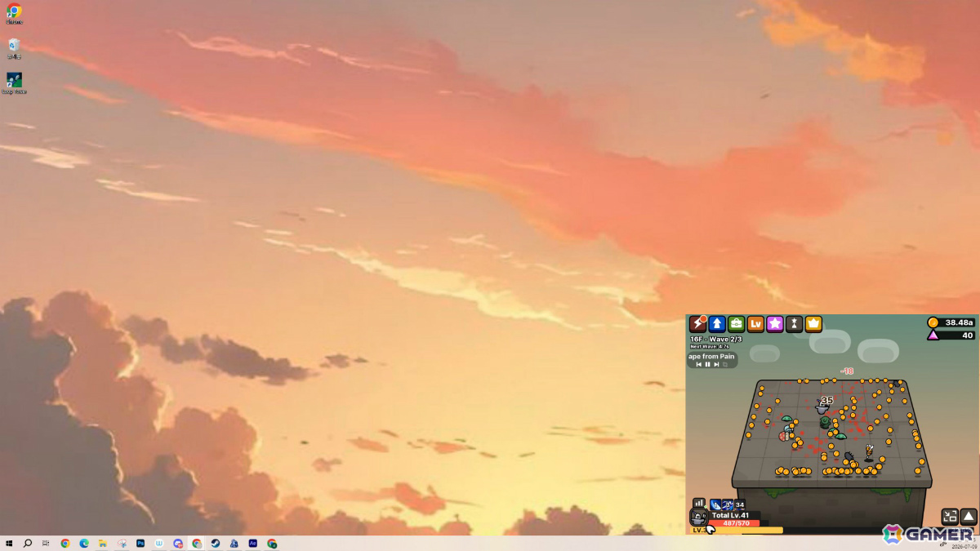Open the yellow crown ranking icon
Screen dimensions: 980x551
[813, 324]
